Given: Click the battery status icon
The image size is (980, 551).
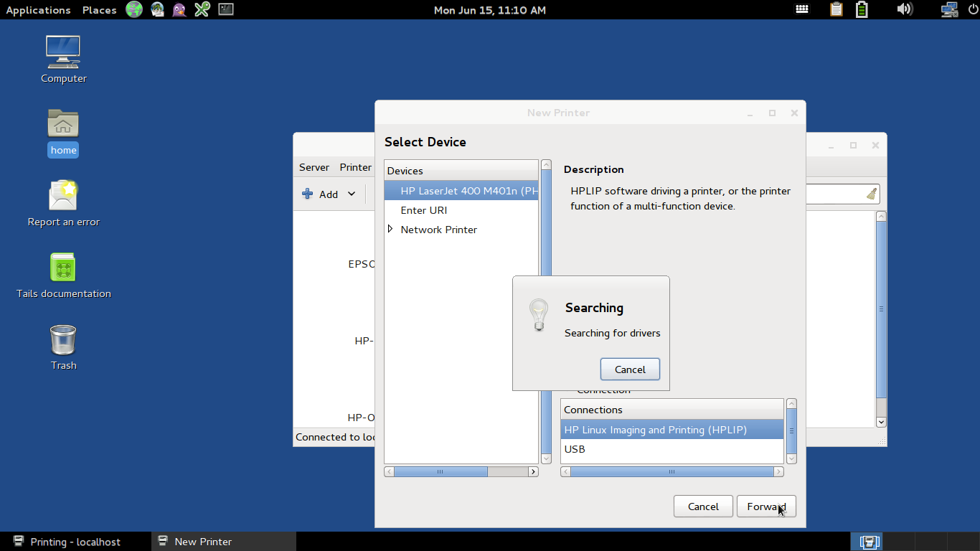Looking at the screenshot, I should (x=862, y=9).
